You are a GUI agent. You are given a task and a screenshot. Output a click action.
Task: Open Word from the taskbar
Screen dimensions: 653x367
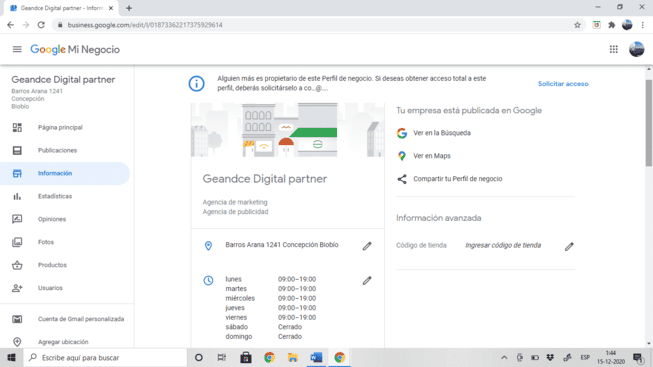[316, 357]
